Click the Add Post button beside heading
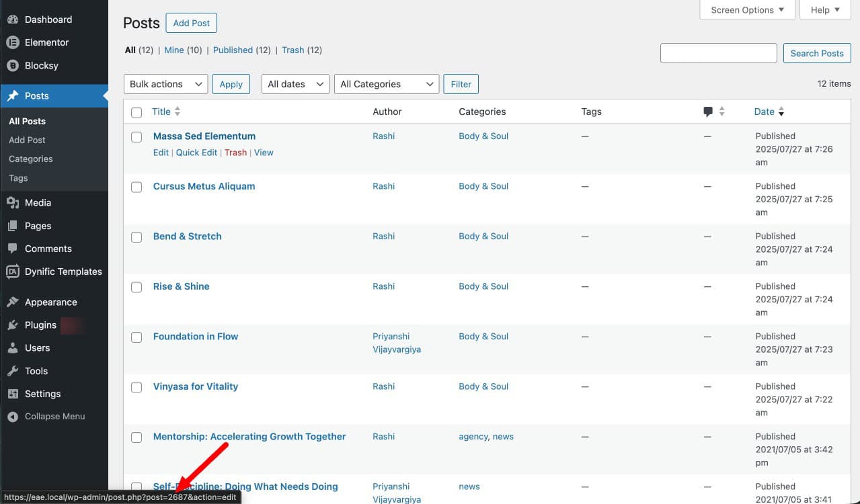The image size is (860, 504). [192, 23]
